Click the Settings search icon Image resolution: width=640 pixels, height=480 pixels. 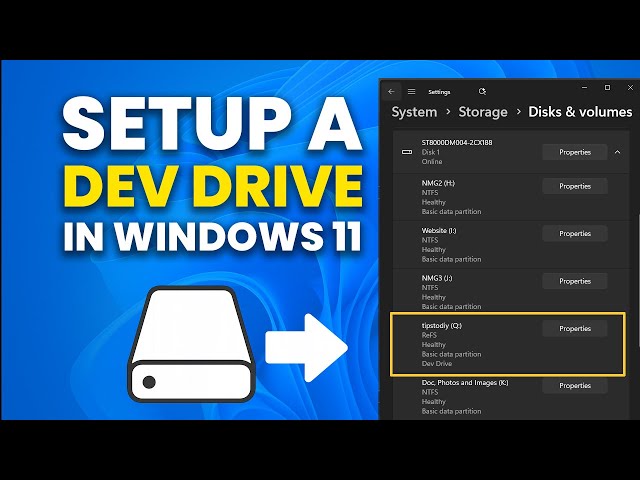482,91
